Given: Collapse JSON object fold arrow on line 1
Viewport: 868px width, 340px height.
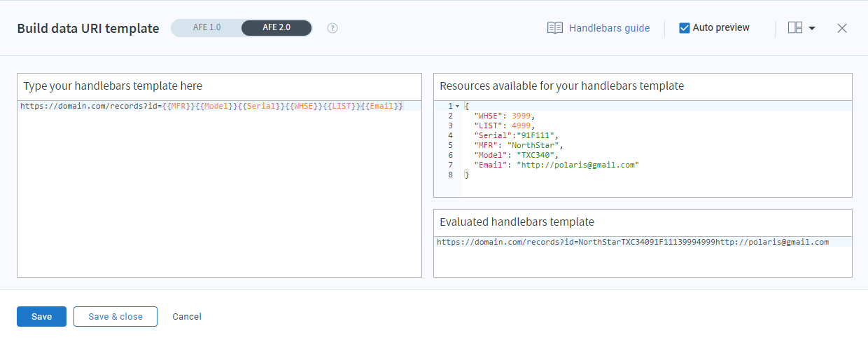Looking at the screenshot, I should tap(457, 107).
